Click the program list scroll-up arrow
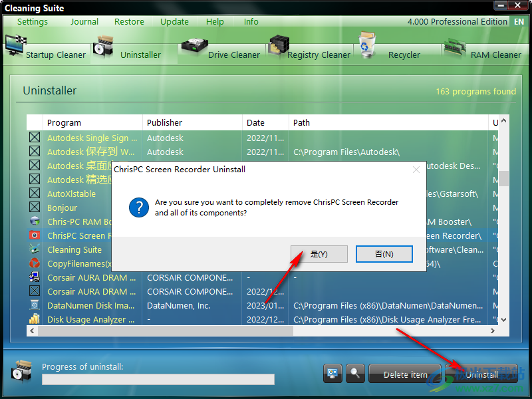 coord(504,121)
